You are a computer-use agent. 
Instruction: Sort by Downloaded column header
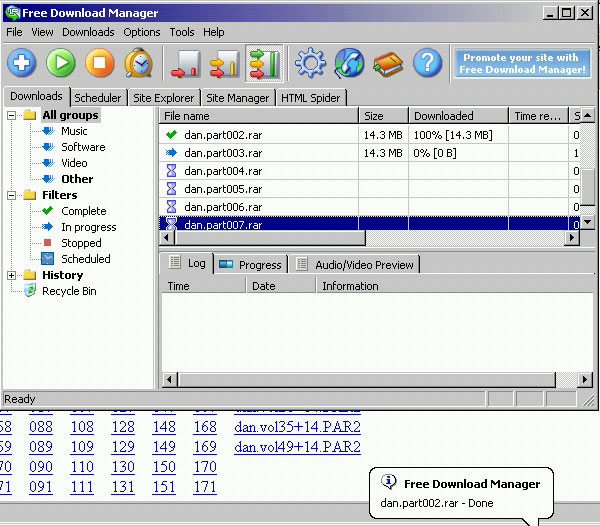[458, 116]
